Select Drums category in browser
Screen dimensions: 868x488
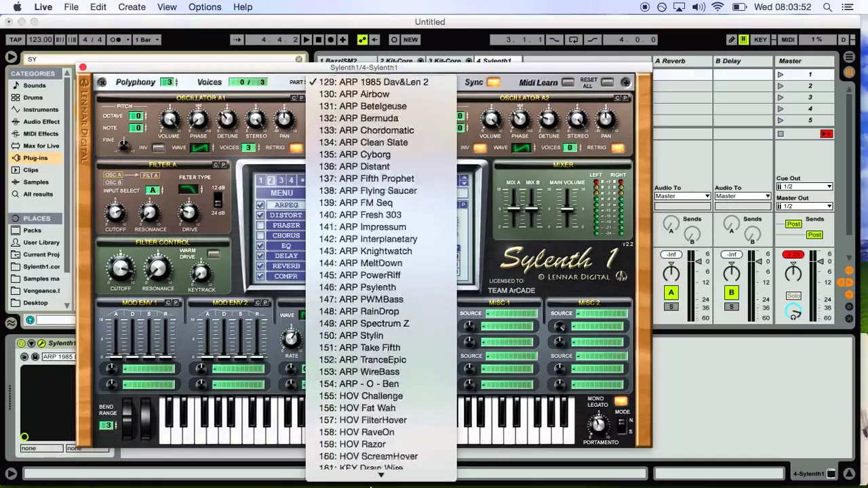(33, 98)
